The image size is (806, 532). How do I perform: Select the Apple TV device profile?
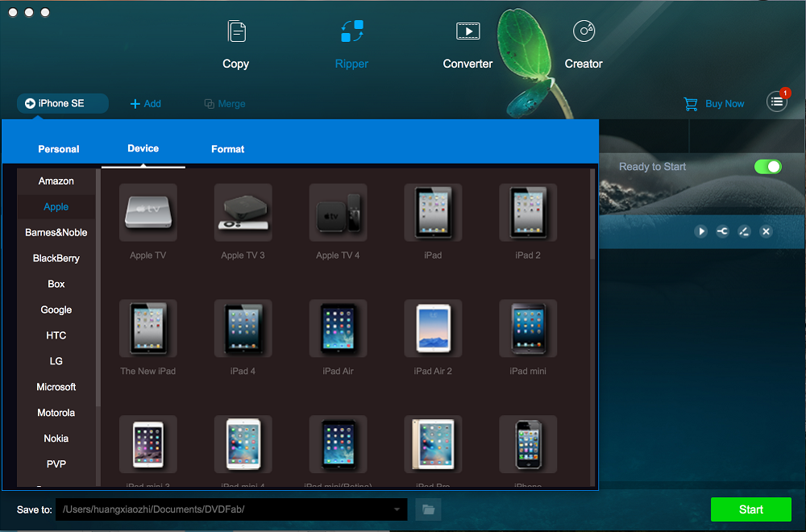coord(148,212)
